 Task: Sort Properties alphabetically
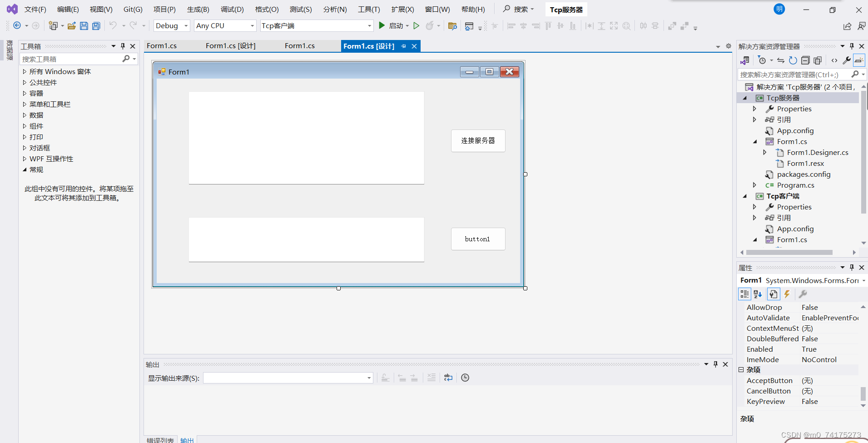pos(758,294)
